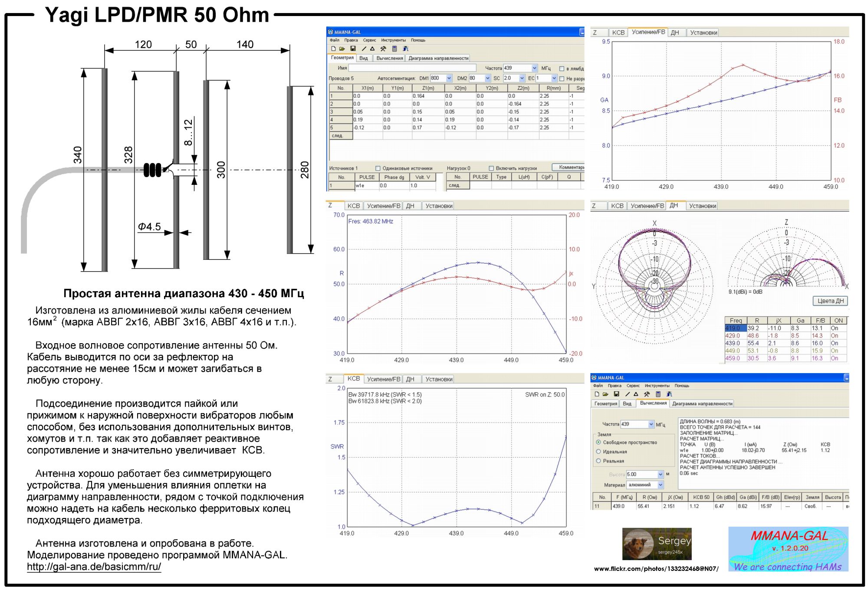Viewport: 868px width, 590px height.
Task: Click floppy Save icon in upper MMANA-GAL window
Action: 353,49
